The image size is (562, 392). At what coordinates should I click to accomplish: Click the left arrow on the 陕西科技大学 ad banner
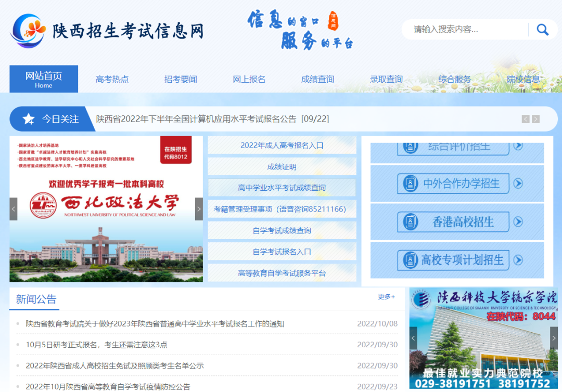click(x=413, y=337)
